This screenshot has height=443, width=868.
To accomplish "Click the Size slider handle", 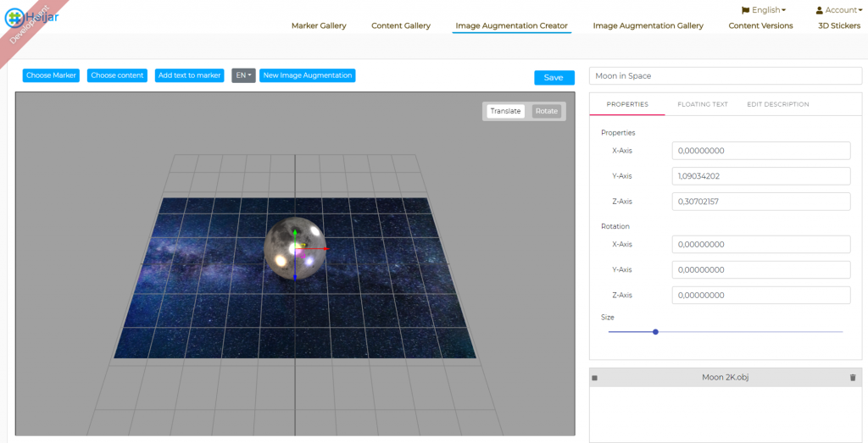I will coord(655,332).
